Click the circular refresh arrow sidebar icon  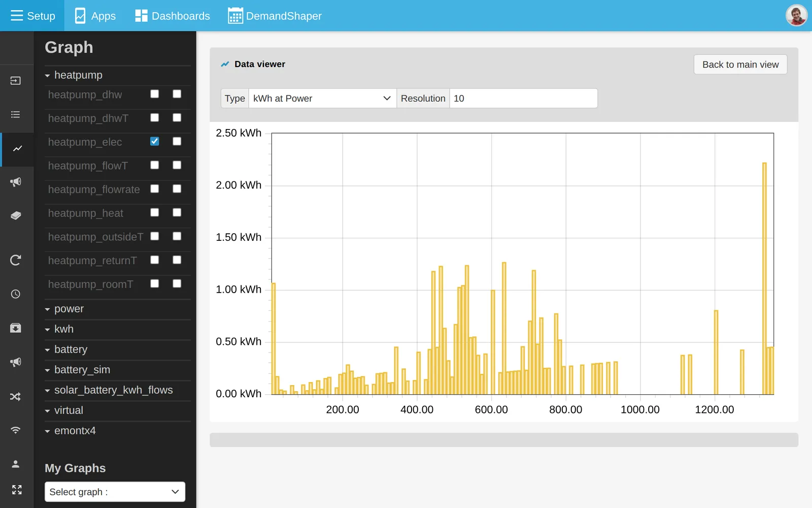click(x=16, y=260)
